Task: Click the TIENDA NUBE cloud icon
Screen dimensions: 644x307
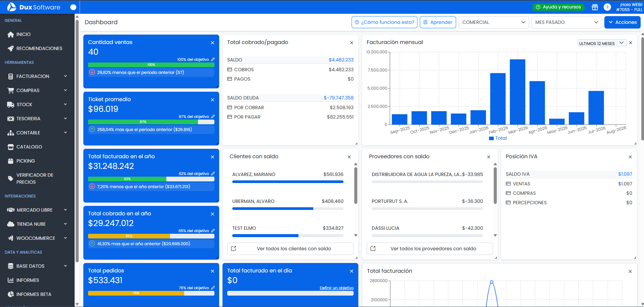Action: pyautogui.click(x=11, y=224)
